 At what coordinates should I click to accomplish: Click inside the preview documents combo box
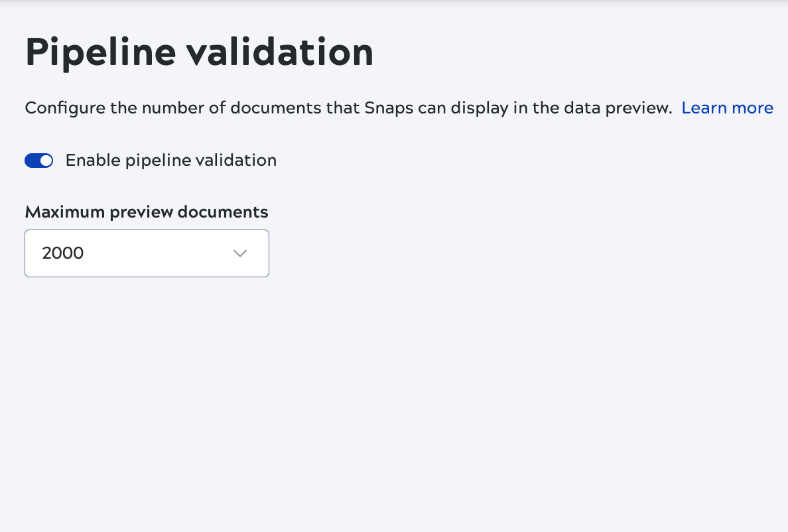[x=133, y=253]
